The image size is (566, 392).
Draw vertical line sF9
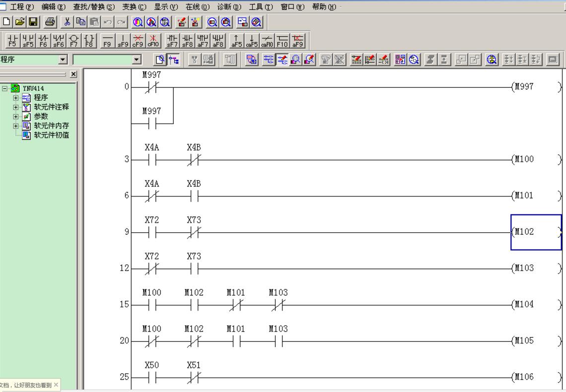click(123, 41)
